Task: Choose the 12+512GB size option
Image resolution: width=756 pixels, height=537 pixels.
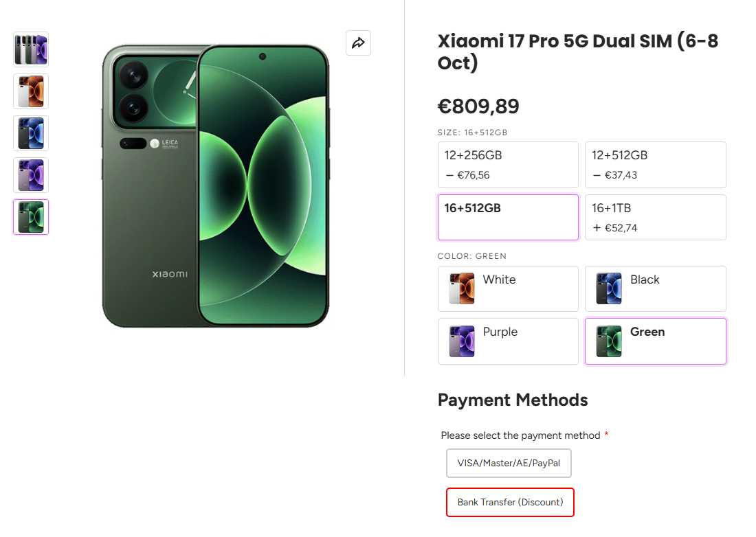Action: pyautogui.click(x=655, y=165)
